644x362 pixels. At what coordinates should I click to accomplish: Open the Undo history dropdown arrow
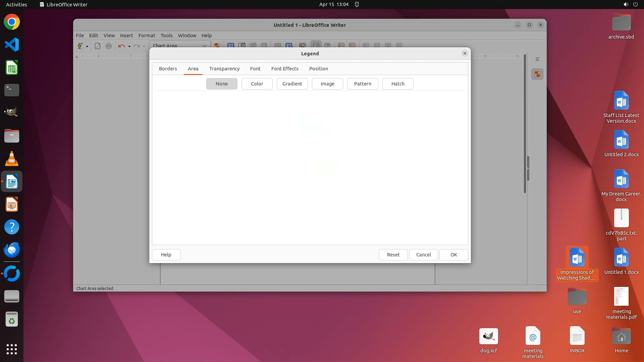[x=129, y=46]
